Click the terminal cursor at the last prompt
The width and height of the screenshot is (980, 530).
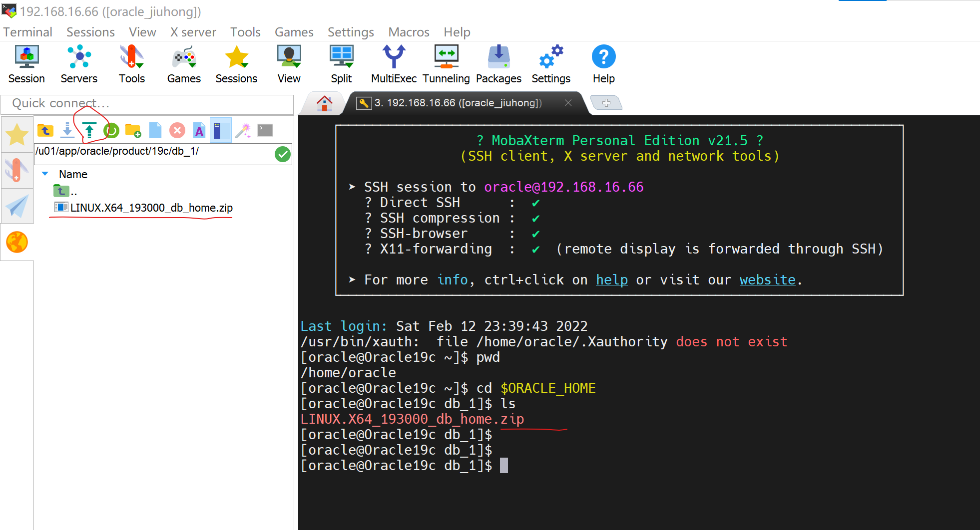(504, 465)
